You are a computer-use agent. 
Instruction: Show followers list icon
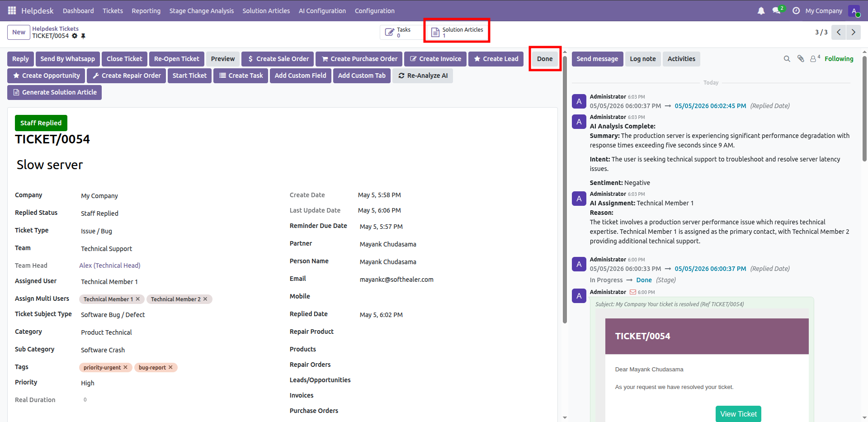click(815, 58)
